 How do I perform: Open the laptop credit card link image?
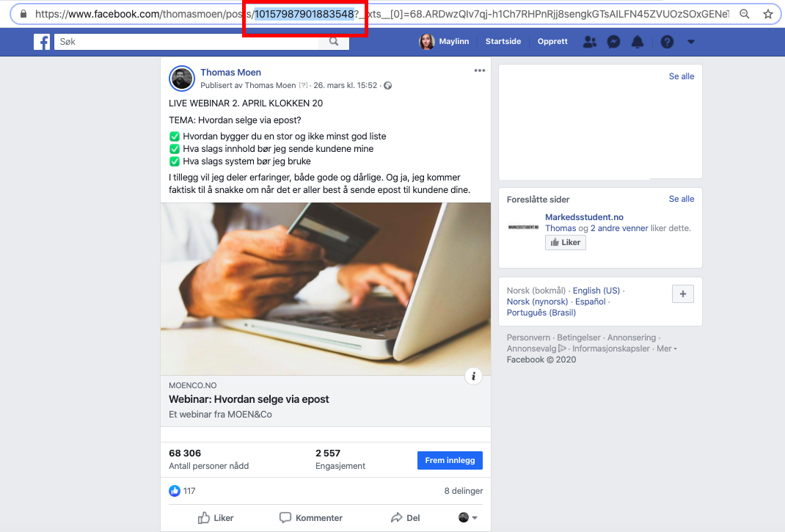click(x=326, y=289)
